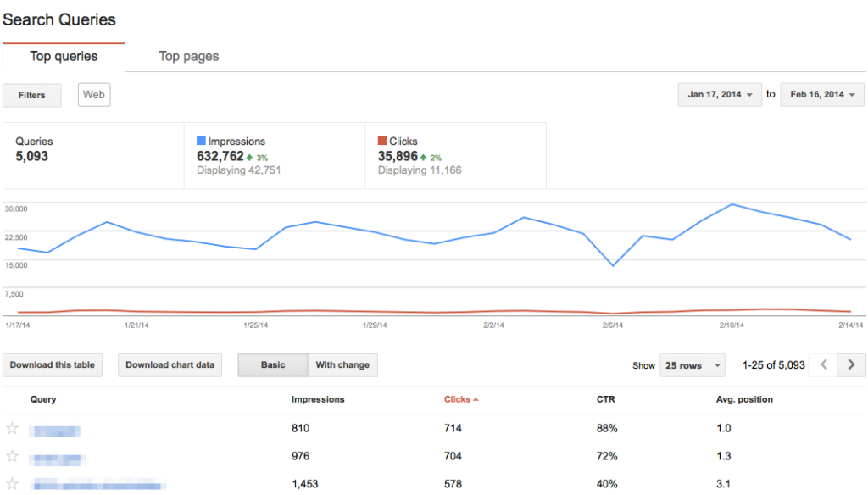
Task: Sort by Impressions column header
Action: pos(318,399)
